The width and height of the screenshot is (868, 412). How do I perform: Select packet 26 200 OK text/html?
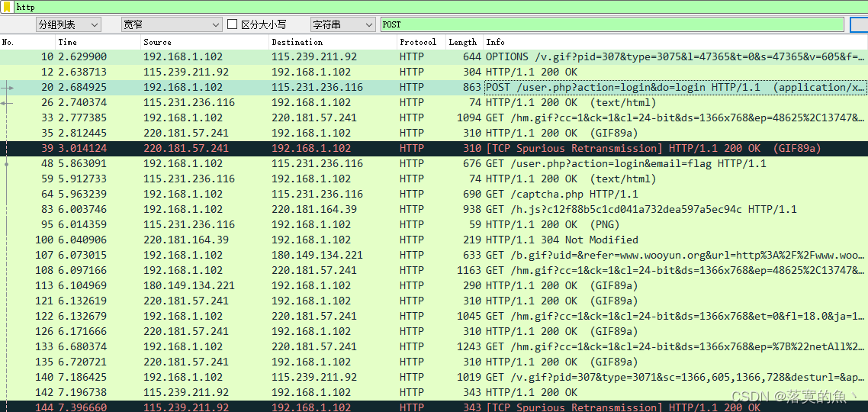click(x=434, y=102)
